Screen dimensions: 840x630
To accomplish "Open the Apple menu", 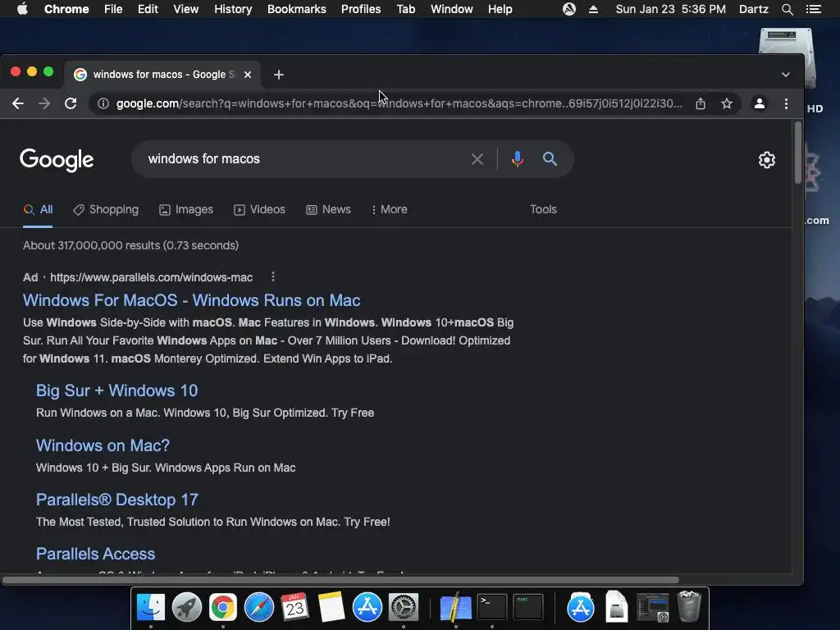I will click(22, 9).
